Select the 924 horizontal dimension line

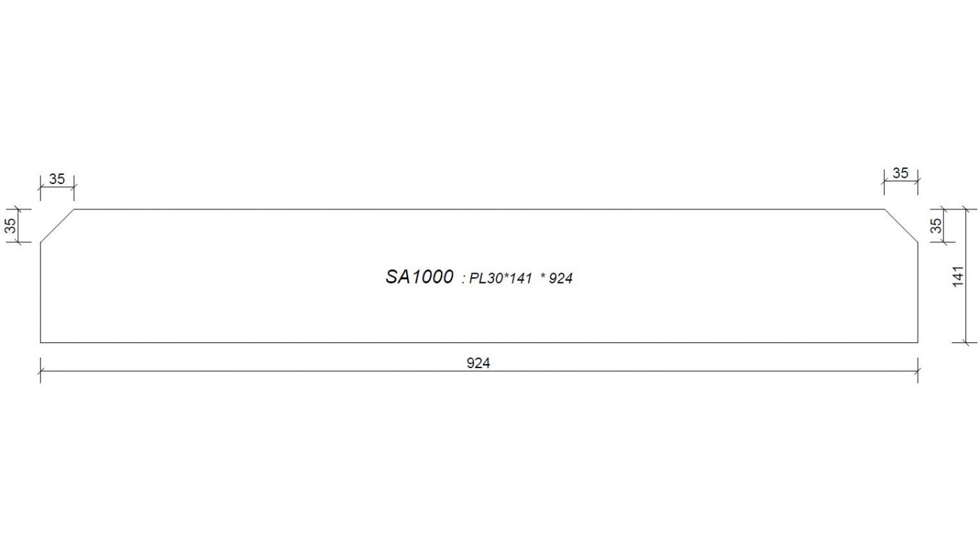479,371
